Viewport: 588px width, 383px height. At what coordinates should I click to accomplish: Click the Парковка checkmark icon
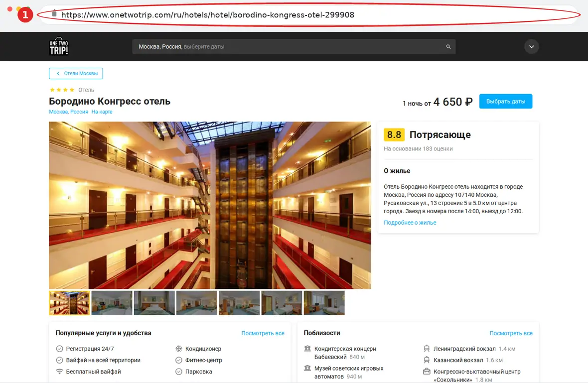click(179, 372)
